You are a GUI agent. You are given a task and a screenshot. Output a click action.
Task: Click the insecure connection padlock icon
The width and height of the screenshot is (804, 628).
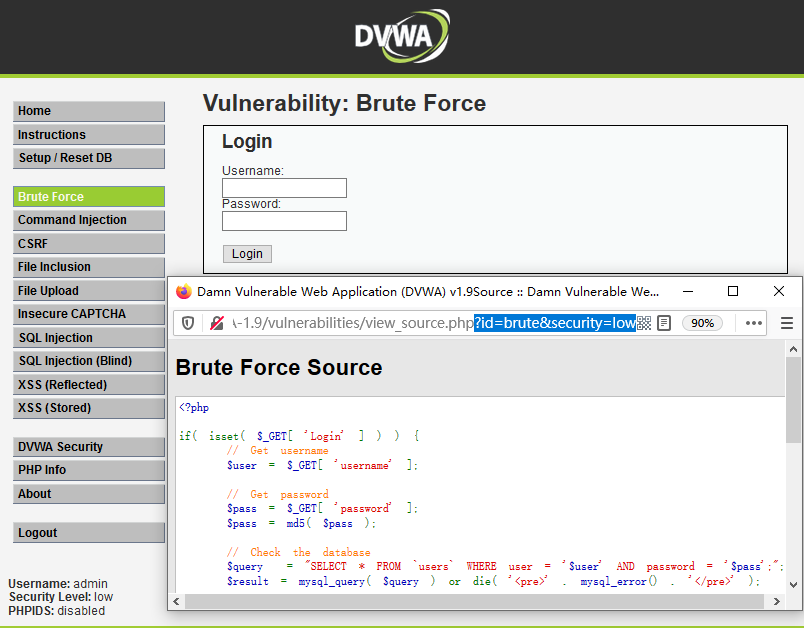(217, 323)
